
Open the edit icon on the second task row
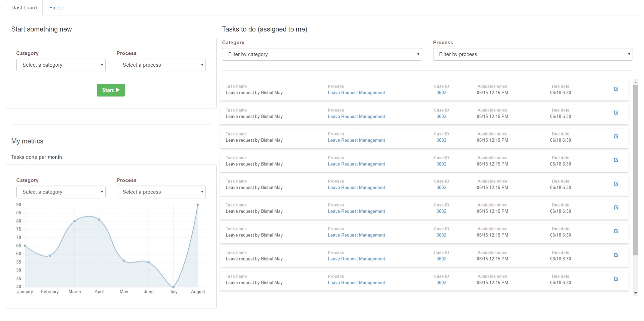click(616, 113)
